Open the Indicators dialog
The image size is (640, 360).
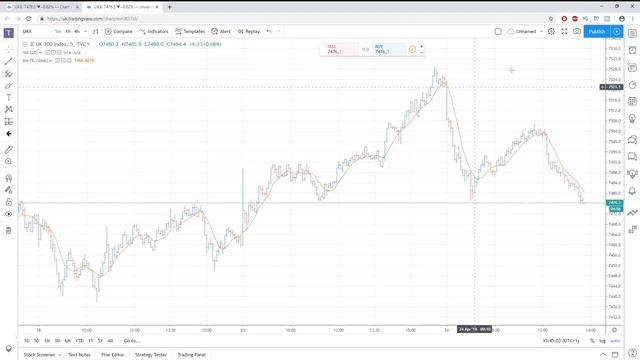tap(153, 31)
